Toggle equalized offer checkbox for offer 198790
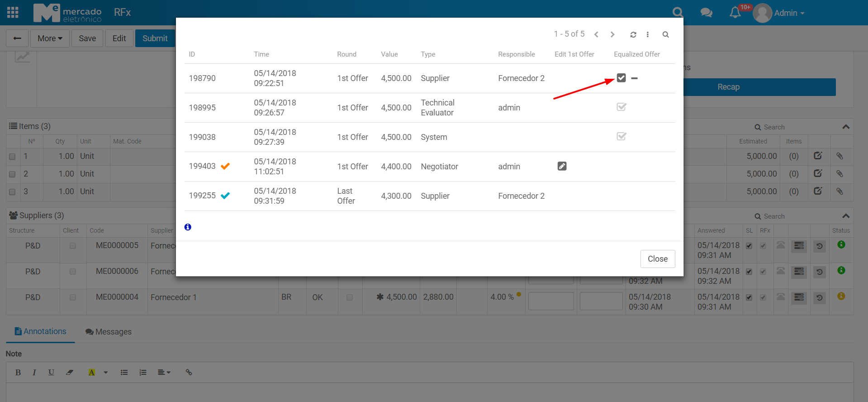The height and width of the screenshot is (402, 868). coord(621,78)
